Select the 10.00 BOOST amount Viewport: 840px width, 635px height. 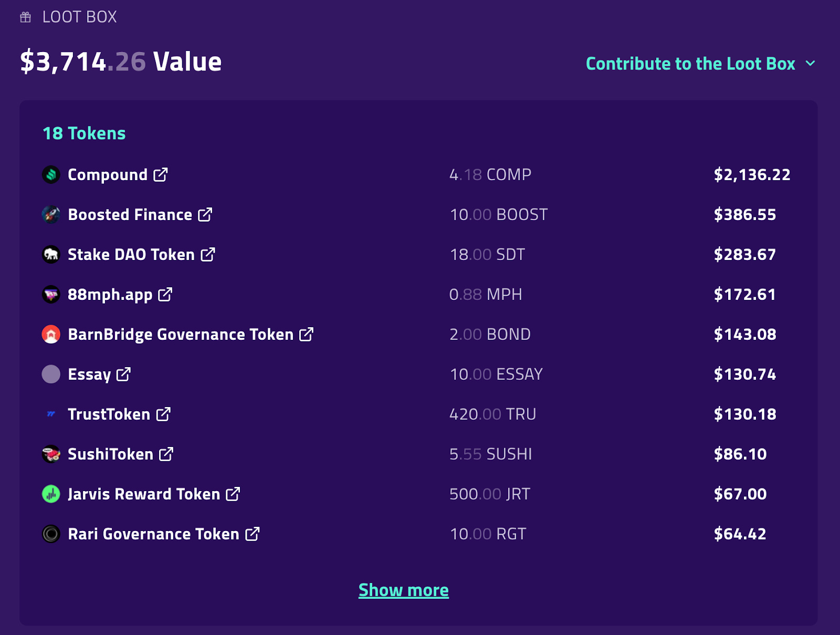[499, 214]
